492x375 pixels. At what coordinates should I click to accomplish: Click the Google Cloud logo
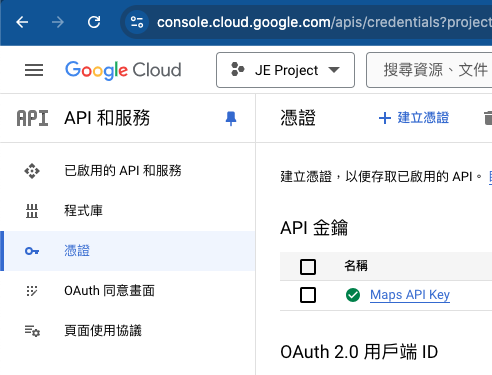(x=123, y=70)
